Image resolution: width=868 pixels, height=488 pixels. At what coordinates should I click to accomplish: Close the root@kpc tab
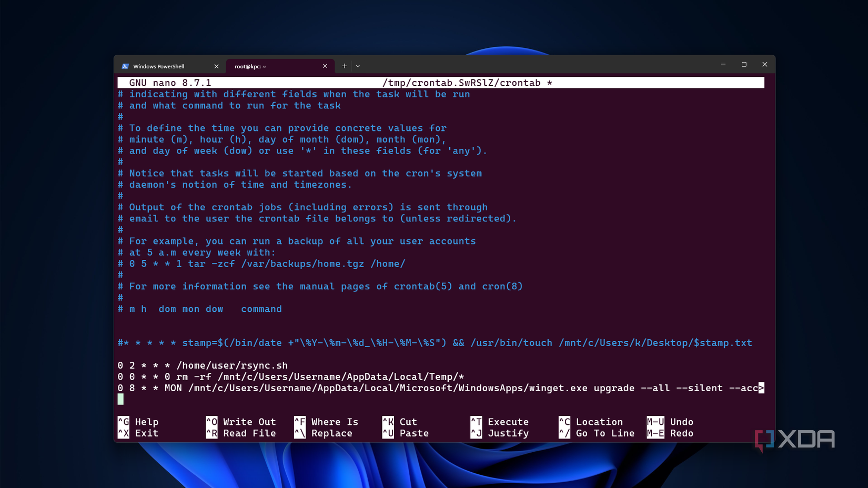click(x=325, y=66)
